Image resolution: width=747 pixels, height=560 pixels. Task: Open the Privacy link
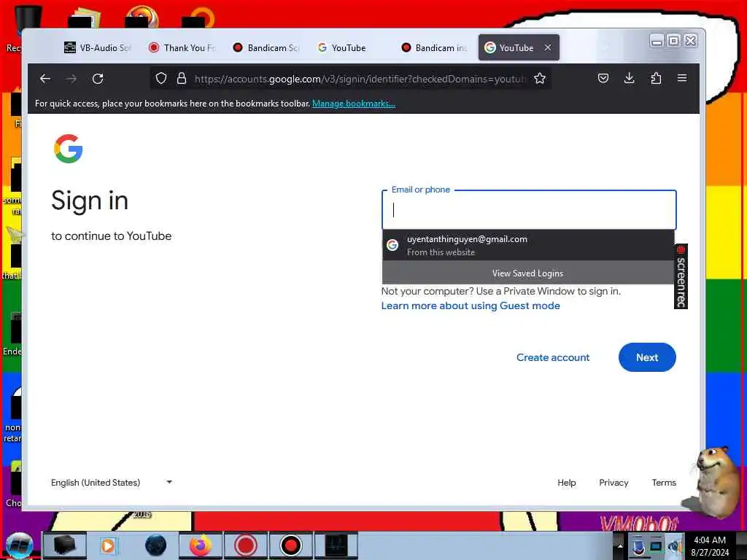click(614, 483)
